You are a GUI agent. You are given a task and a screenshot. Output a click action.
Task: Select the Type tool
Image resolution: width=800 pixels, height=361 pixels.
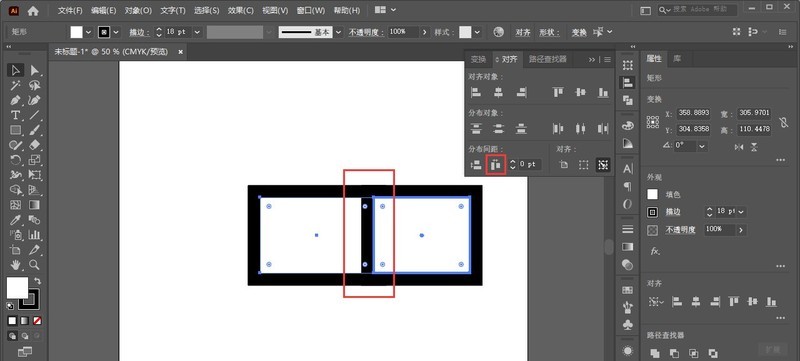(x=16, y=115)
